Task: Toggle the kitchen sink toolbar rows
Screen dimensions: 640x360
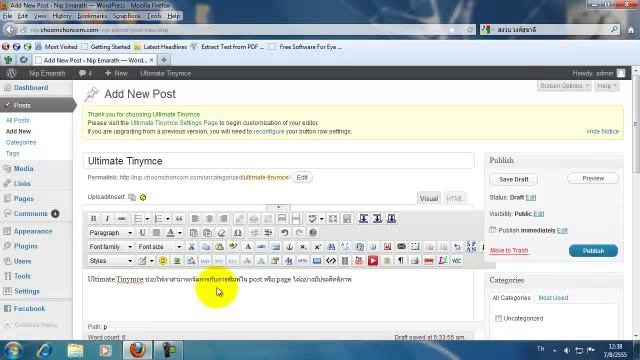Action: 347,219
